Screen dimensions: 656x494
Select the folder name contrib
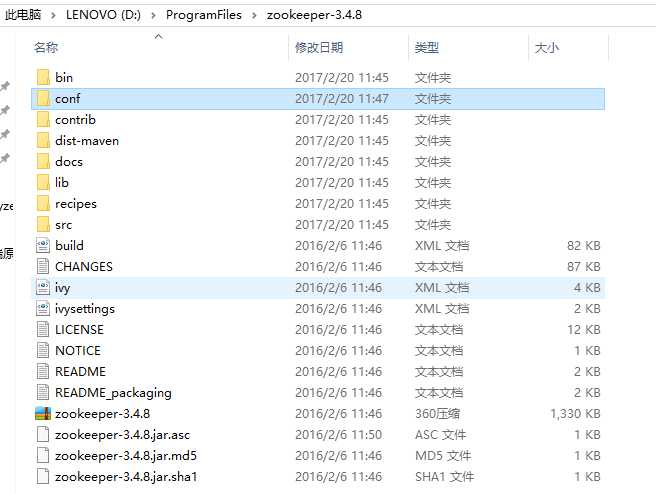[75, 119]
